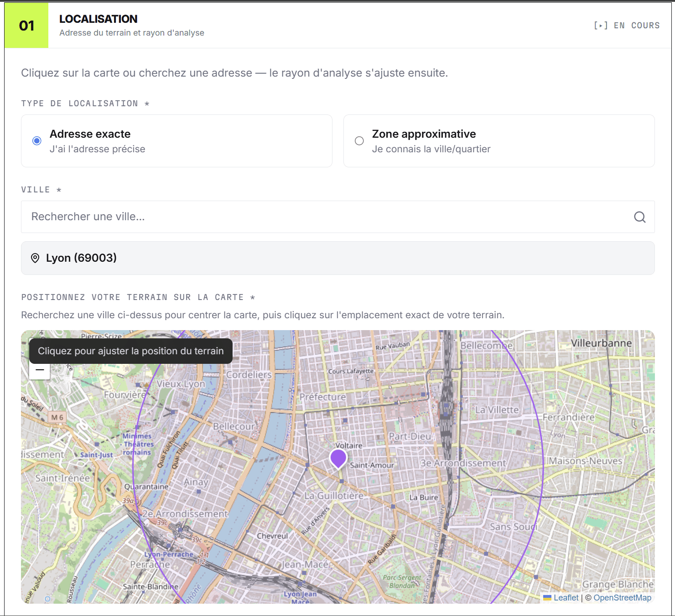Click the Bellecombe label on the map
The height and width of the screenshot is (616, 675).
click(486, 346)
